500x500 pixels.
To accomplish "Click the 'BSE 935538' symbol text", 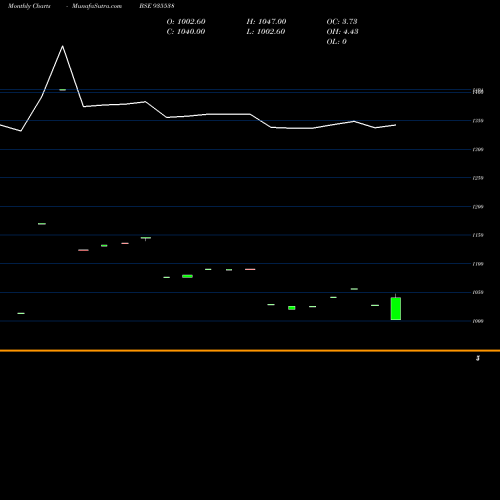I will click(x=157, y=6).
